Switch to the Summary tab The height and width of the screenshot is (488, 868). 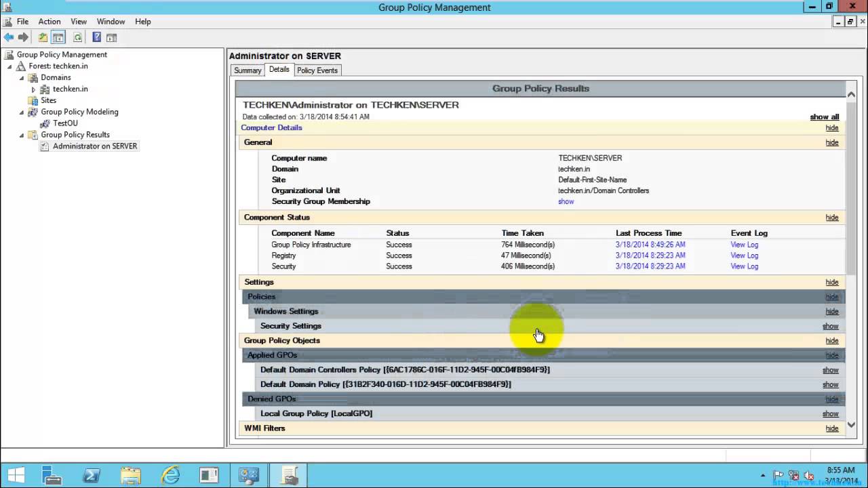click(248, 70)
